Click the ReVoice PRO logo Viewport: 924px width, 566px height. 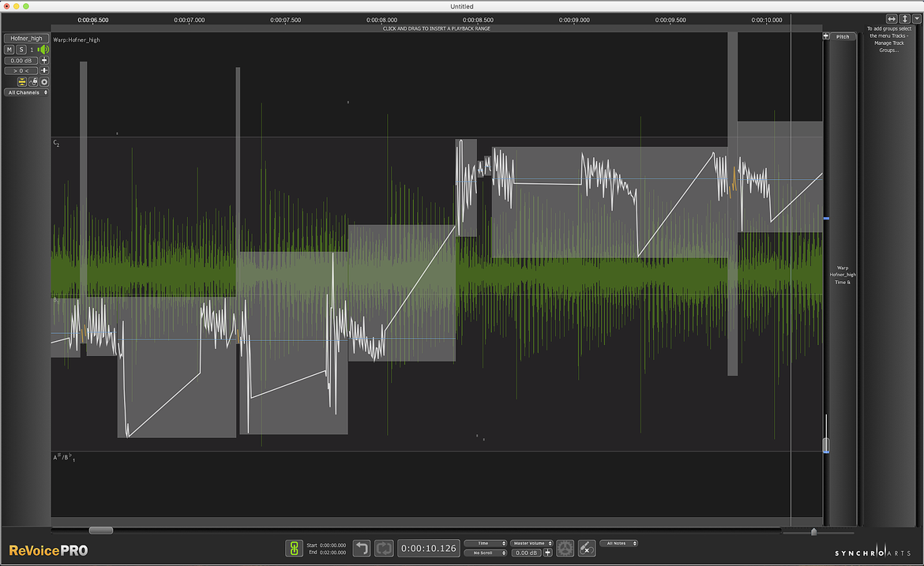pos(48,551)
